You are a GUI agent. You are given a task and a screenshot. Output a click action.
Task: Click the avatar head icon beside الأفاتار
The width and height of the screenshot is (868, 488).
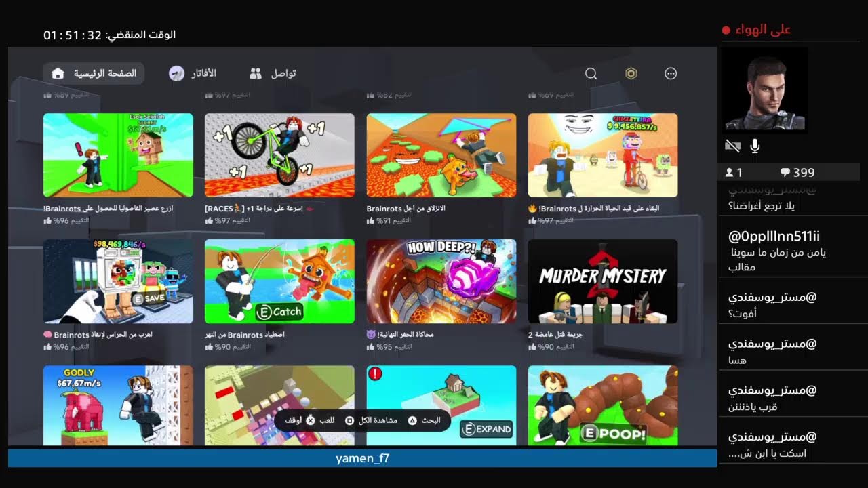coord(177,73)
